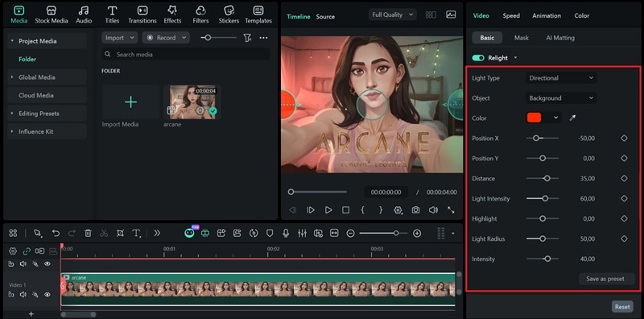
Task: Click the Position X keyframe diamond
Action: [x=624, y=139]
